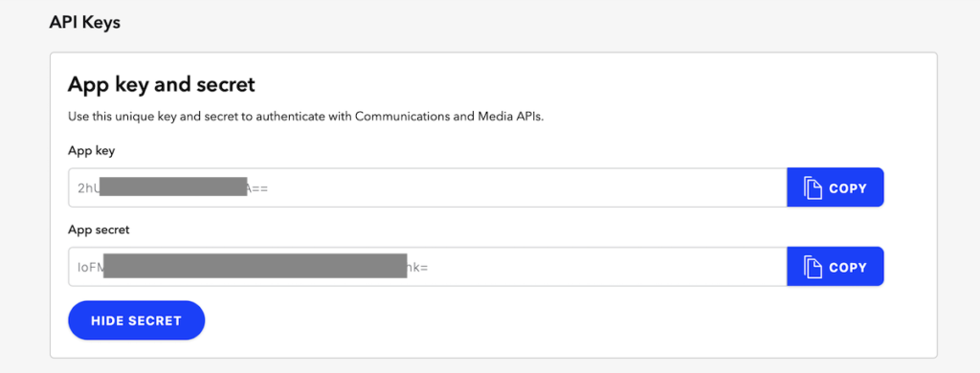Click the copy icon next to App key
980x373 pixels.
pos(813,187)
